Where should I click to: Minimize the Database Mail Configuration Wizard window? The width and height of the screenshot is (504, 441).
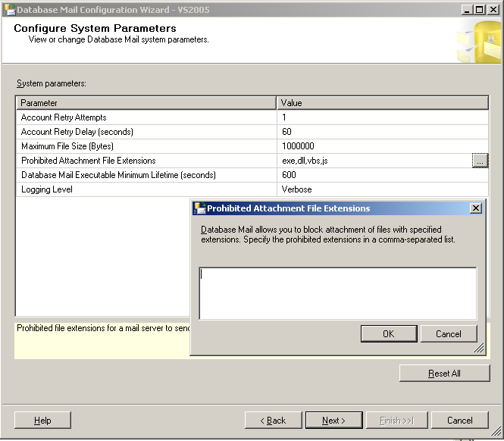click(467, 10)
